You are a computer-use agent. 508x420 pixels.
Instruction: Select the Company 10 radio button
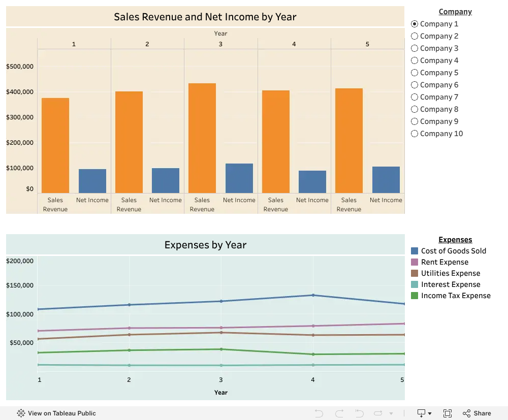point(415,134)
